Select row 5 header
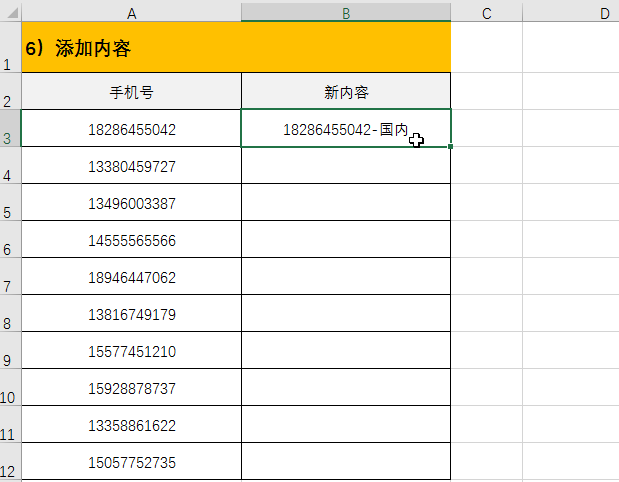 click(x=10, y=202)
